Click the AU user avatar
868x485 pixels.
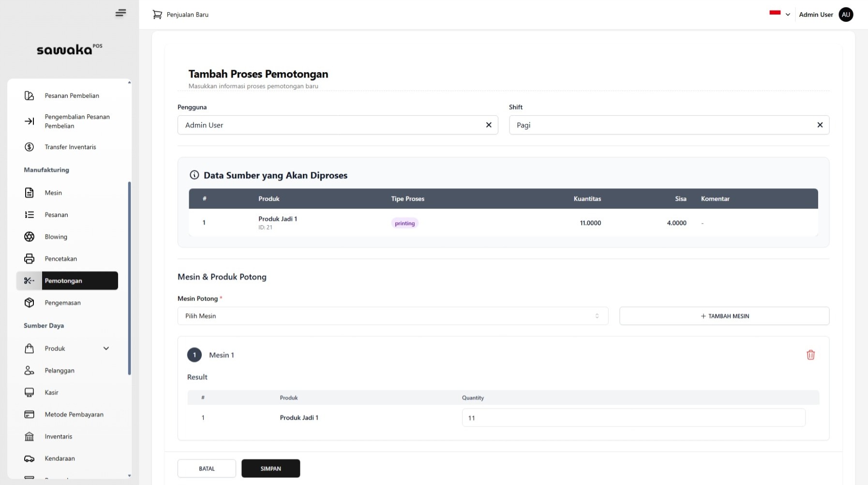[x=846, y=15]
